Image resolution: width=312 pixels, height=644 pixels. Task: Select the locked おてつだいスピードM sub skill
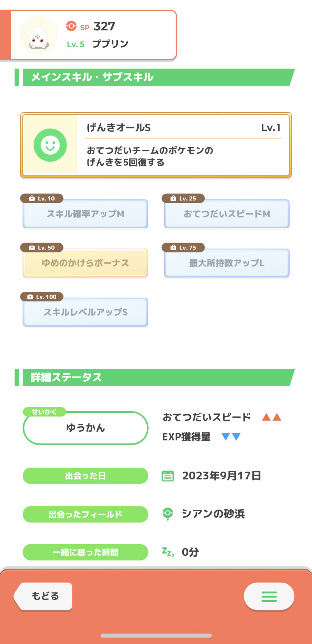pyautogui.click(x=227, y=214)
